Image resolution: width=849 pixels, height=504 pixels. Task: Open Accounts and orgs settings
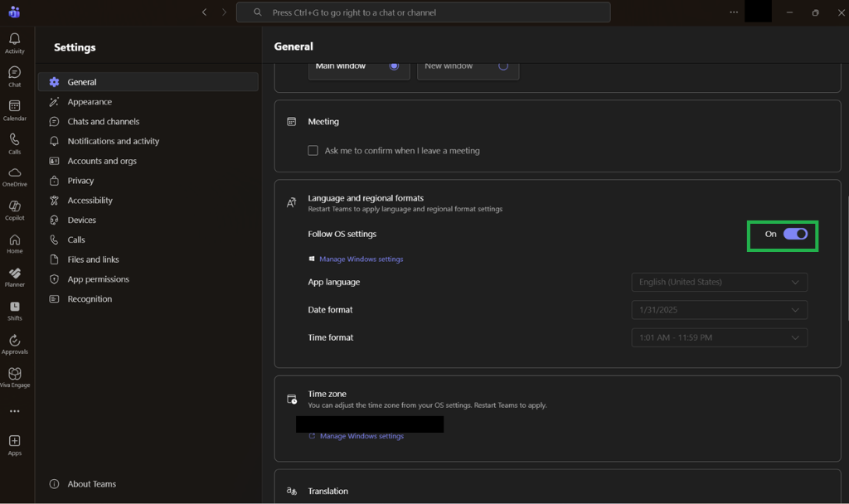tap(148, 161)
